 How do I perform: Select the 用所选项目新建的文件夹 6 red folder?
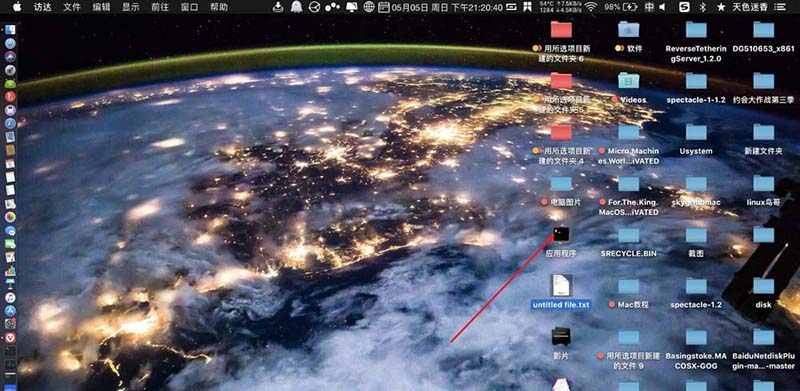tap(561, 30)
